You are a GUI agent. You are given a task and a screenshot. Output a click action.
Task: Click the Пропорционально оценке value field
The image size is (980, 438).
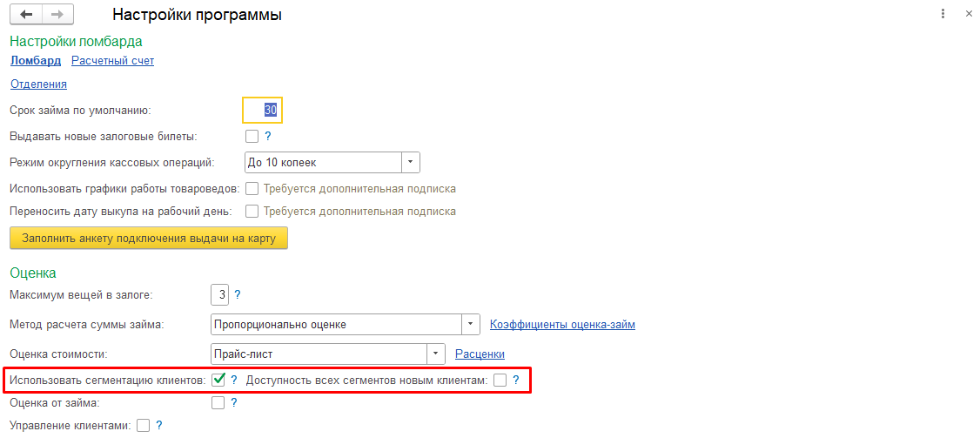(x=336, y=324)
